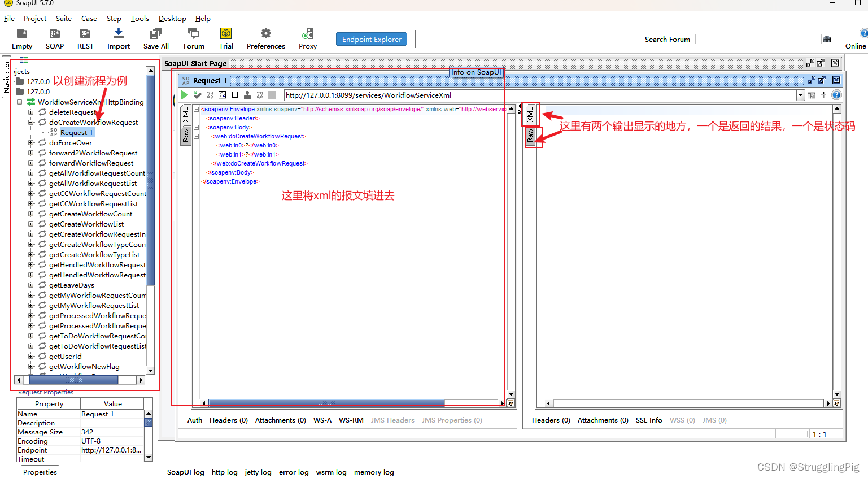This screenshot has height=478, width=868.
Task: Click the navigator tree horizontal scrollbar thumb
Action: [74, 380]
